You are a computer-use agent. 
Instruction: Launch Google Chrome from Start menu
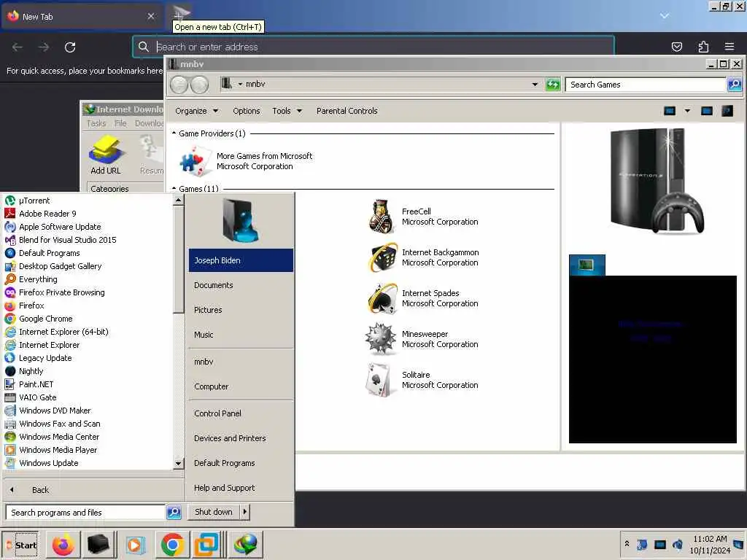[x=39, y=319]
